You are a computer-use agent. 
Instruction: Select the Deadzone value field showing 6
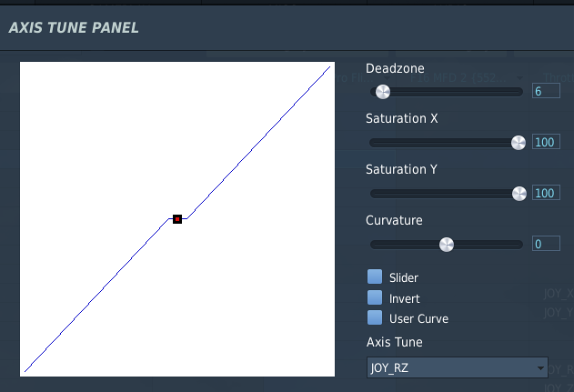click(x=546, y=91)
